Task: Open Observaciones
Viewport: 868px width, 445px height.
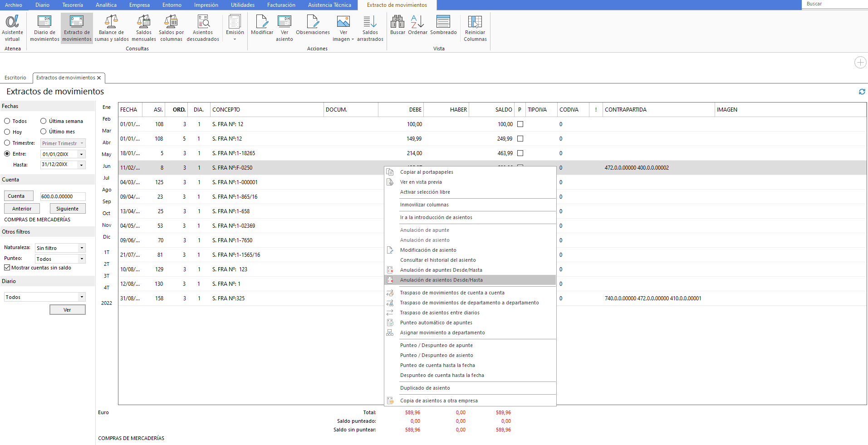Action: [x=313, y=25]
